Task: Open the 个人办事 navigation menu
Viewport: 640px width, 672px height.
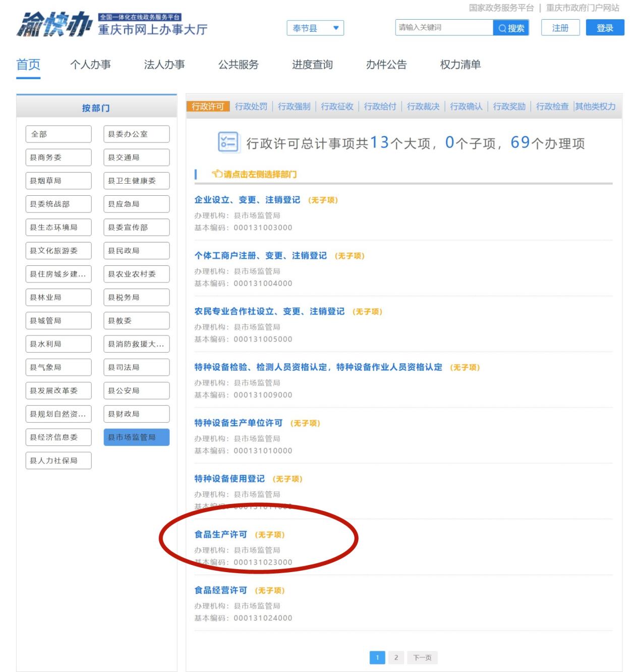Action: (x=90, y=65)
